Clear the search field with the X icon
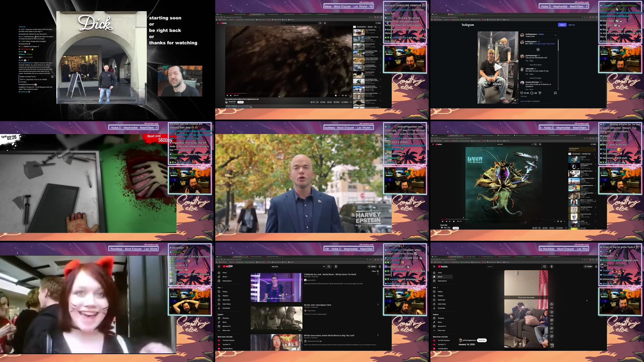 click(324, 266)
